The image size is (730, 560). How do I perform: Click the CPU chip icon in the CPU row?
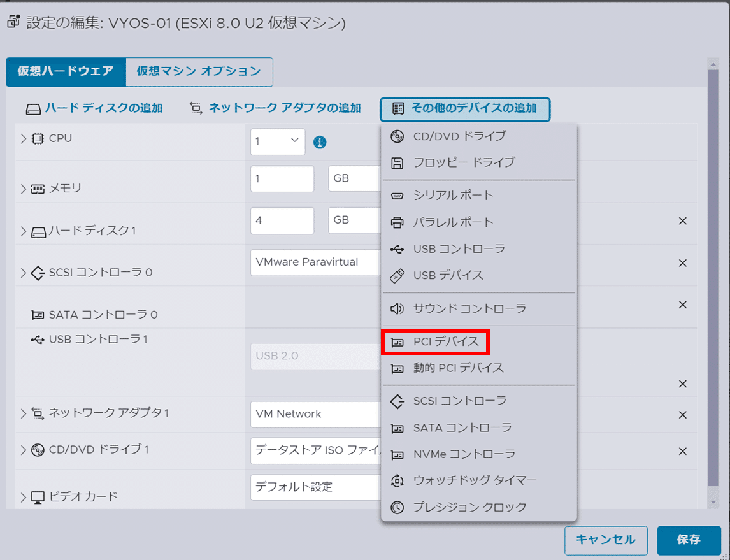[38, 138]
